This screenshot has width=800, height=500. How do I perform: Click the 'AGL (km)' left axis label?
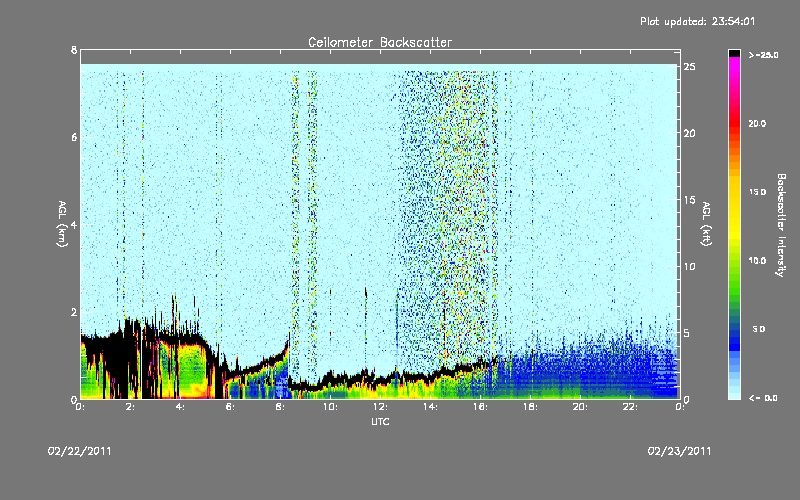click(62, 224)
